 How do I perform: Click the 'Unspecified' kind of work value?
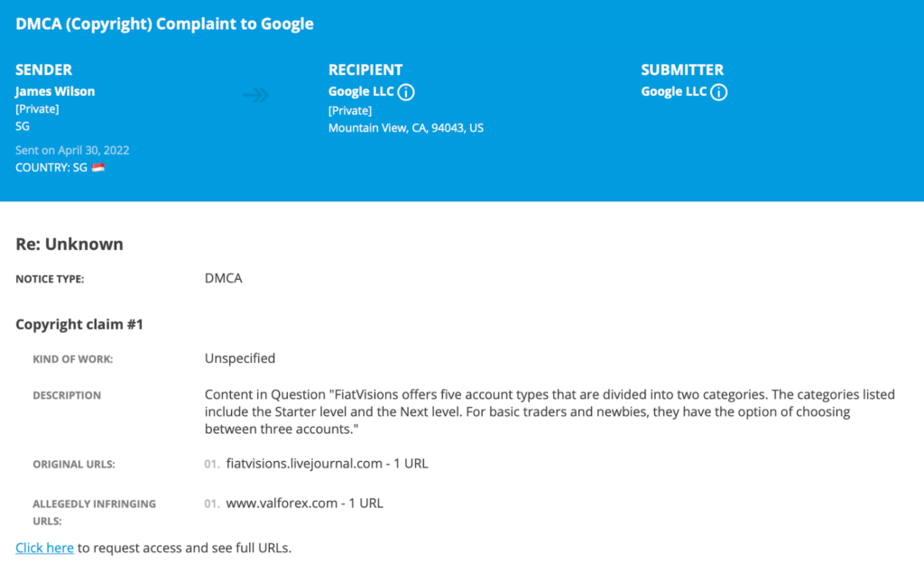[x=240, y=358]
